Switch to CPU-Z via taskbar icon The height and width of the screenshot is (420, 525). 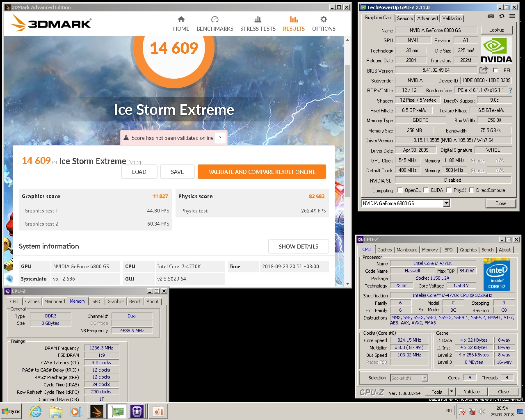137,411
